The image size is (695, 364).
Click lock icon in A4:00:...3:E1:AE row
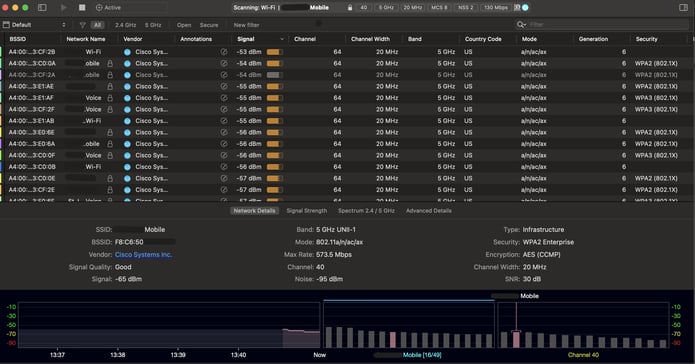[110, 86]
